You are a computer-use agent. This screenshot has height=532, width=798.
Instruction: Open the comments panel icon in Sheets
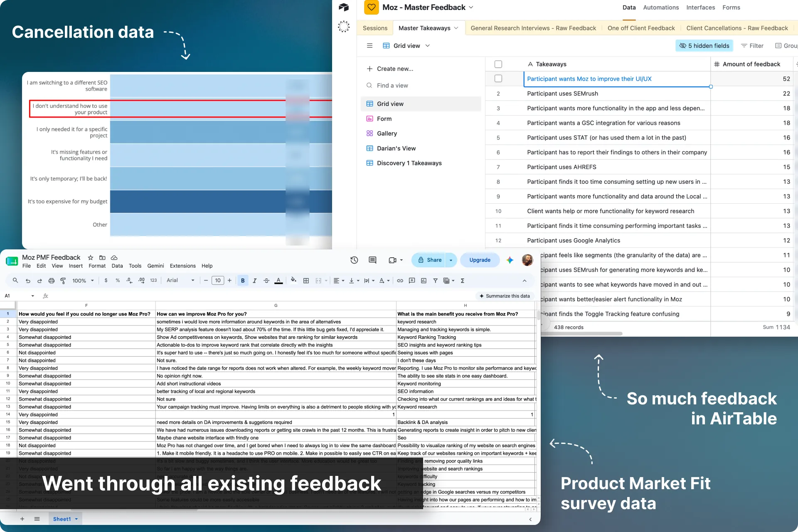point(372,260)
